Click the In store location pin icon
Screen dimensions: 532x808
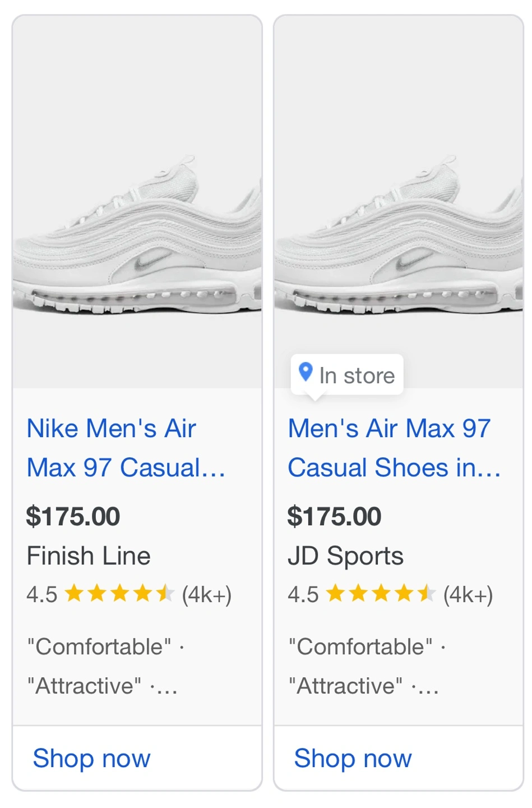306,372
